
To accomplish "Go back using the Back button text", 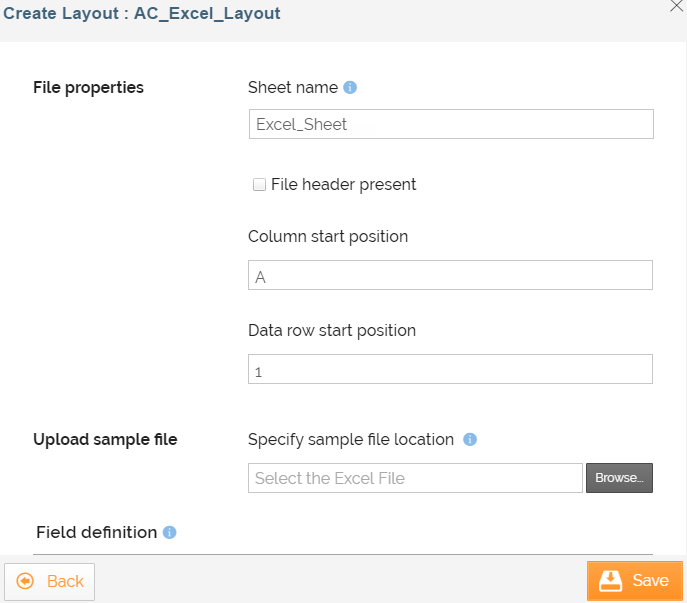I will click(x=65, y=581).
